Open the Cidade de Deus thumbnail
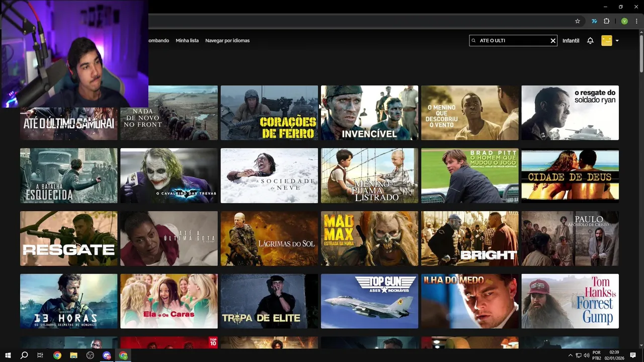This screenshot has width=644, height=362. [x=570, y=175]
